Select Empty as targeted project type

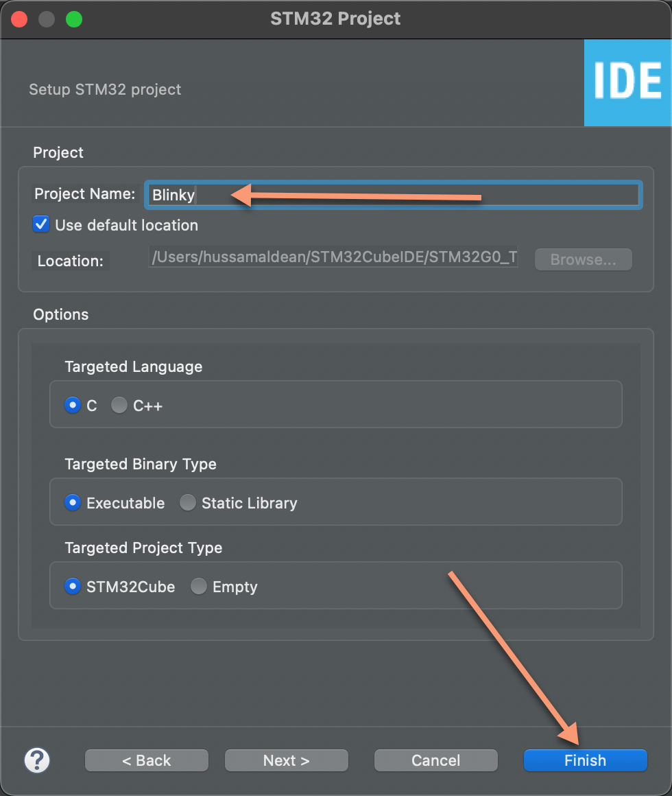pos(198,586)
